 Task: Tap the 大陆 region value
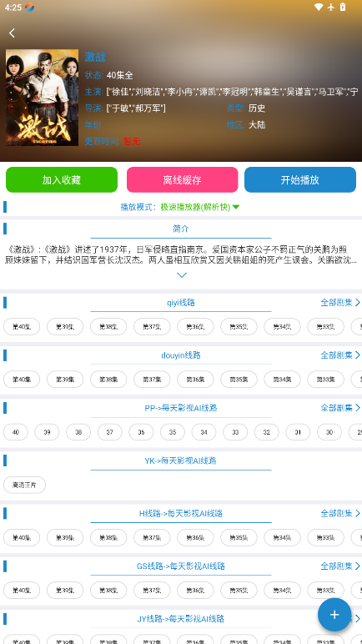(x=257, y=125)
